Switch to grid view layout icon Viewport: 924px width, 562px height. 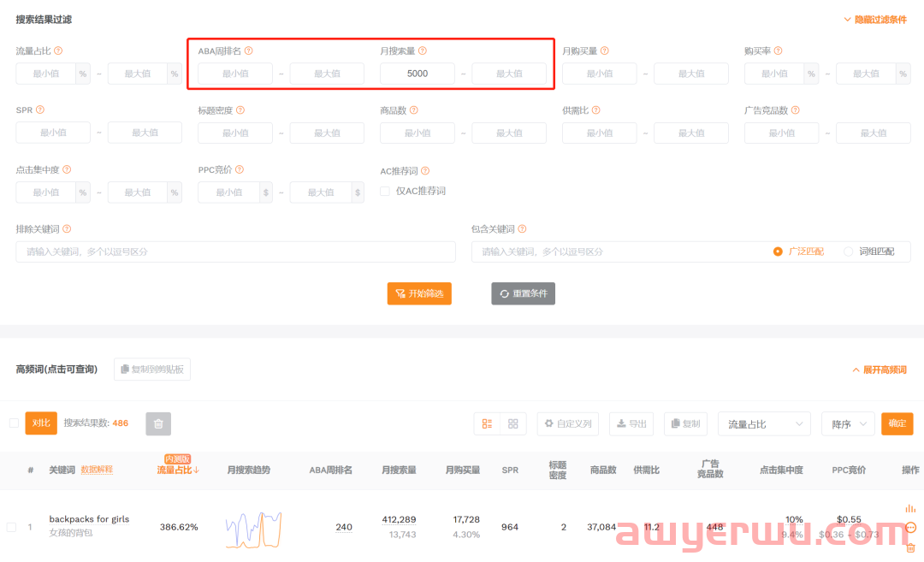[513, 423]
